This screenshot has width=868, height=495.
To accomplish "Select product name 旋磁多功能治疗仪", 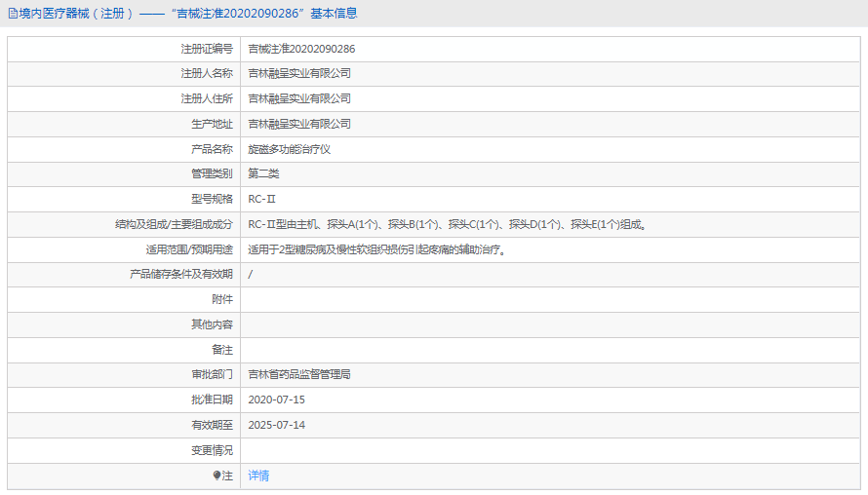I will 290,149.
